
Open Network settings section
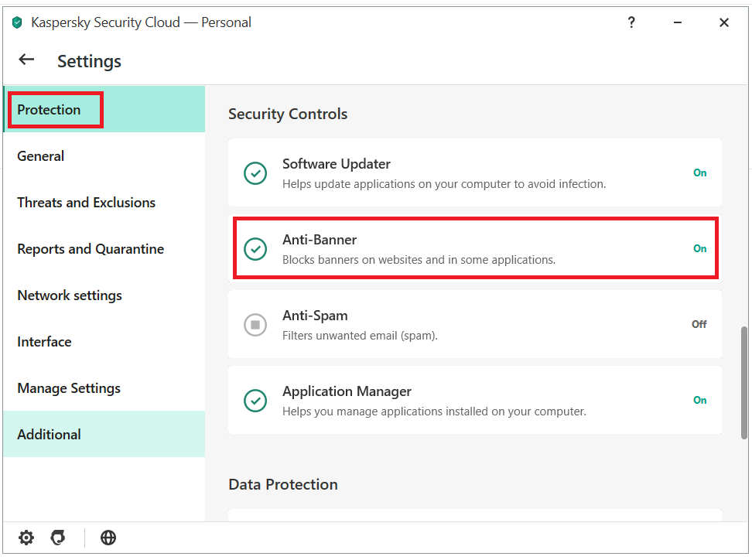(104, 295)
